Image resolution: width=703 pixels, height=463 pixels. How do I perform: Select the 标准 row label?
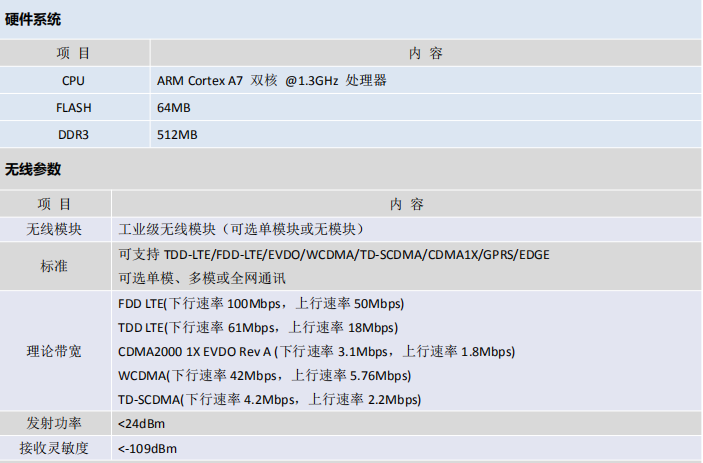(54, 266)
